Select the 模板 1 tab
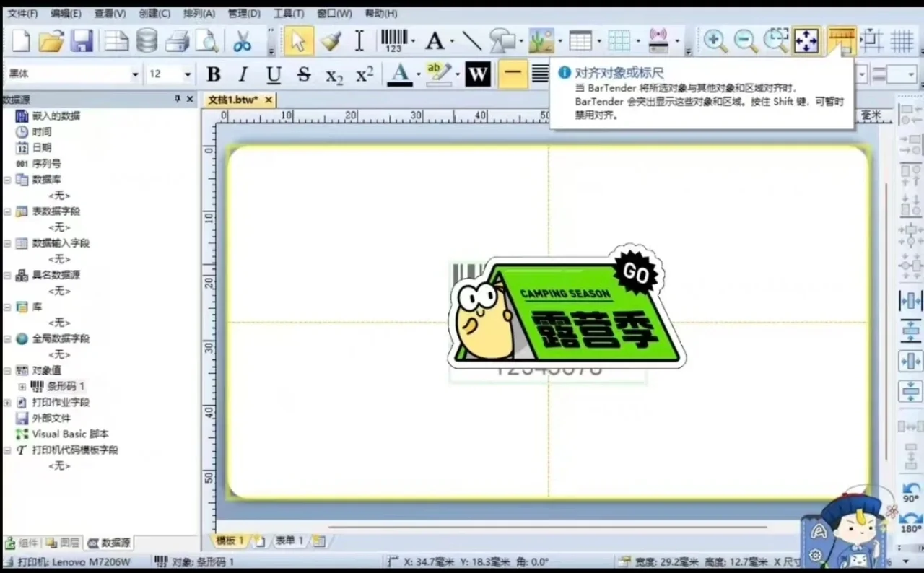 230,541
